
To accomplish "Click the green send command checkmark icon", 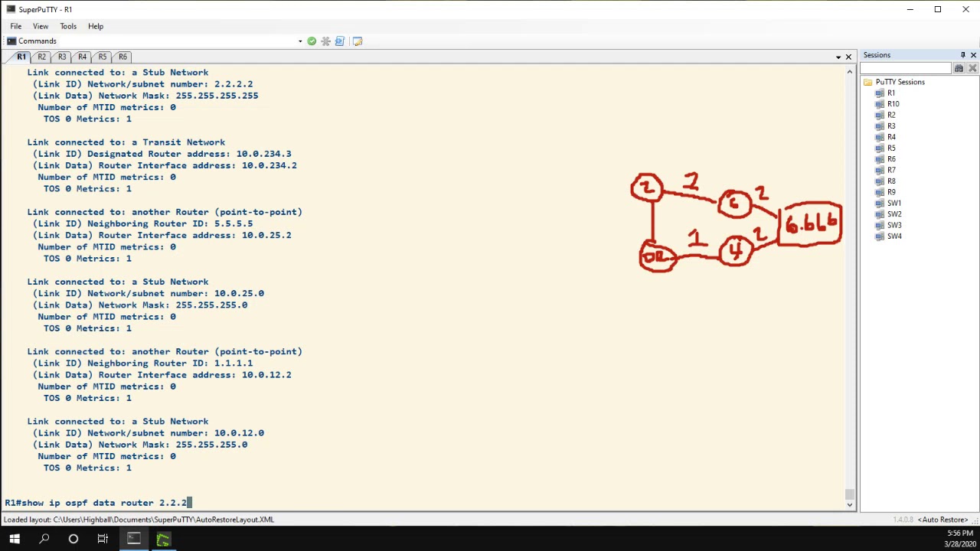I will click(312, 41).
